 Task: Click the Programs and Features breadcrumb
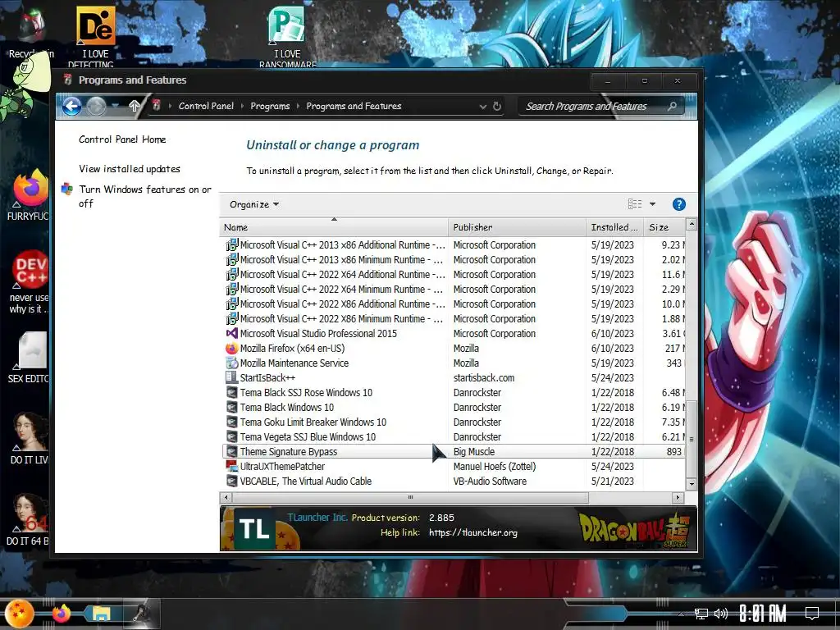(x=354, y=106)
